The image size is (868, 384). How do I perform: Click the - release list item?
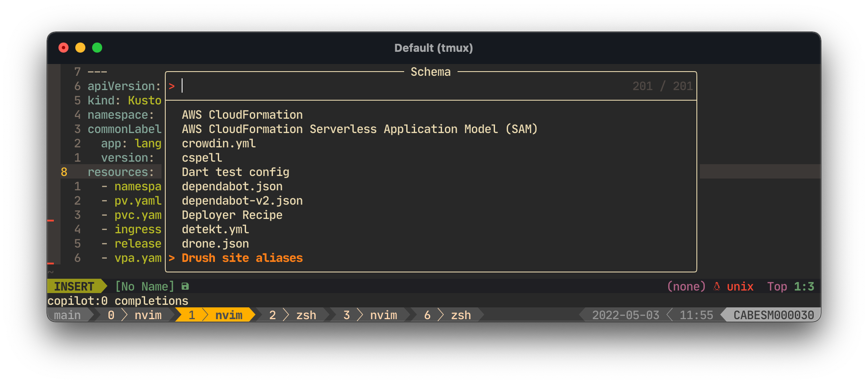pos(131,243)
